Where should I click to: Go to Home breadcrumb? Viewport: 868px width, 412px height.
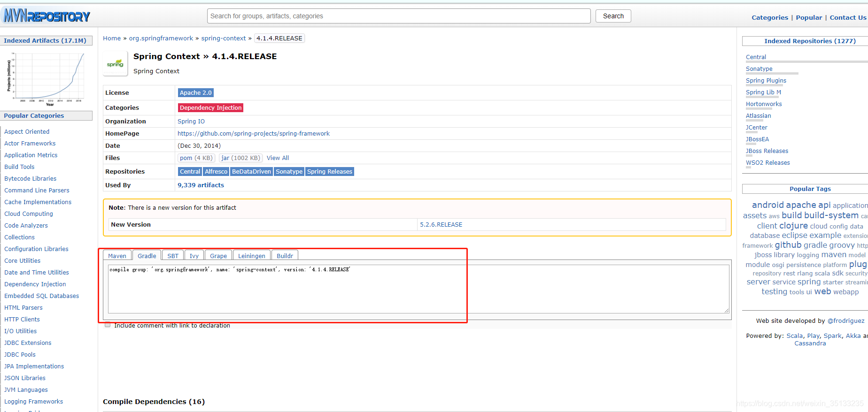(x=112, y=38)
